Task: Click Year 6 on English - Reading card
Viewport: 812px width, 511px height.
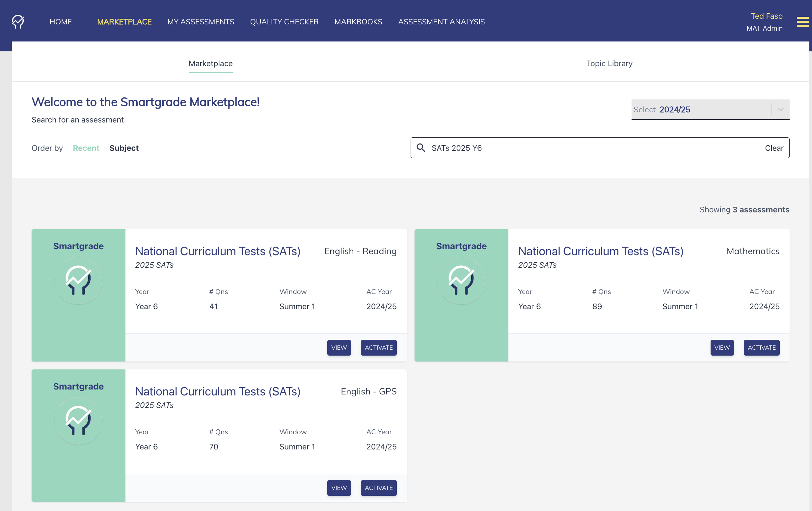Action: pyautogui.click(x=146, y=306)
